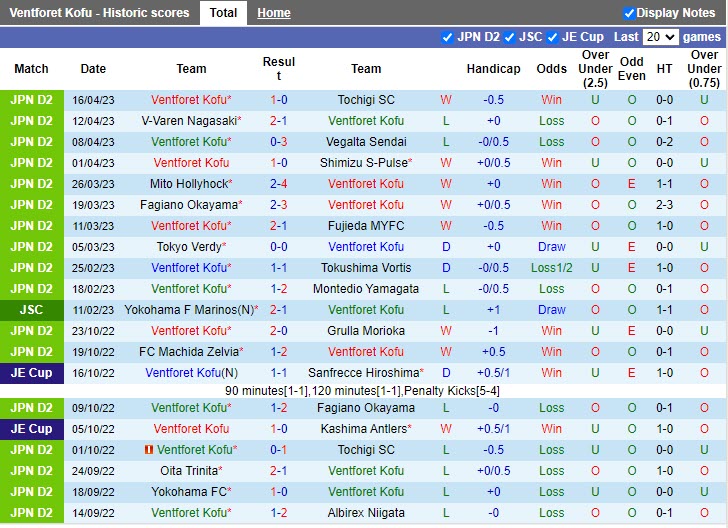The width and height of the screenshot is (728, 528).
Task: Click the 2-3 HT score on 19/03/23 row
Action: point(664,205)
